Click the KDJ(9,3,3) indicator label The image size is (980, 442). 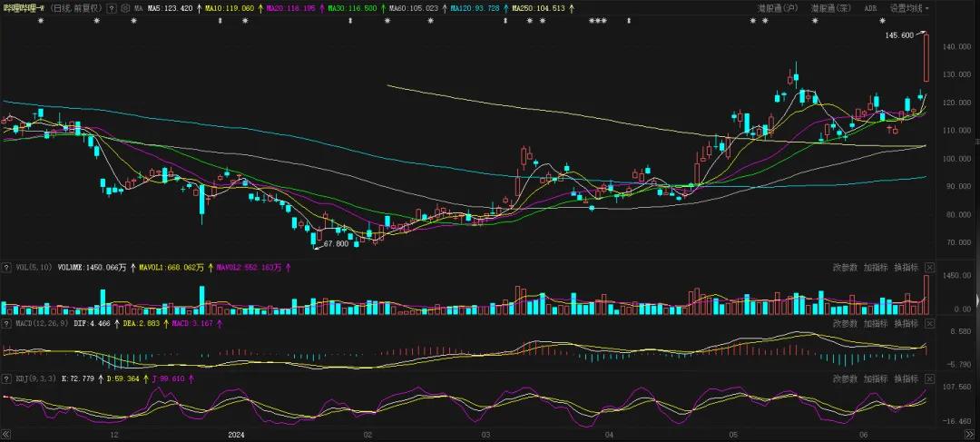pyautogui.click(x=35, y=378)
